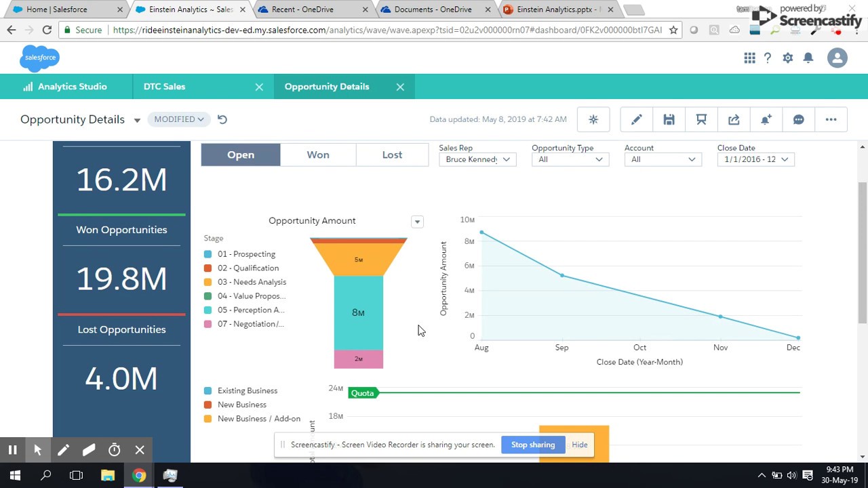Screen dimensions: 868x488
Task: Open Windows Task View
Action: pyautogui.click(x=77, y=475)
